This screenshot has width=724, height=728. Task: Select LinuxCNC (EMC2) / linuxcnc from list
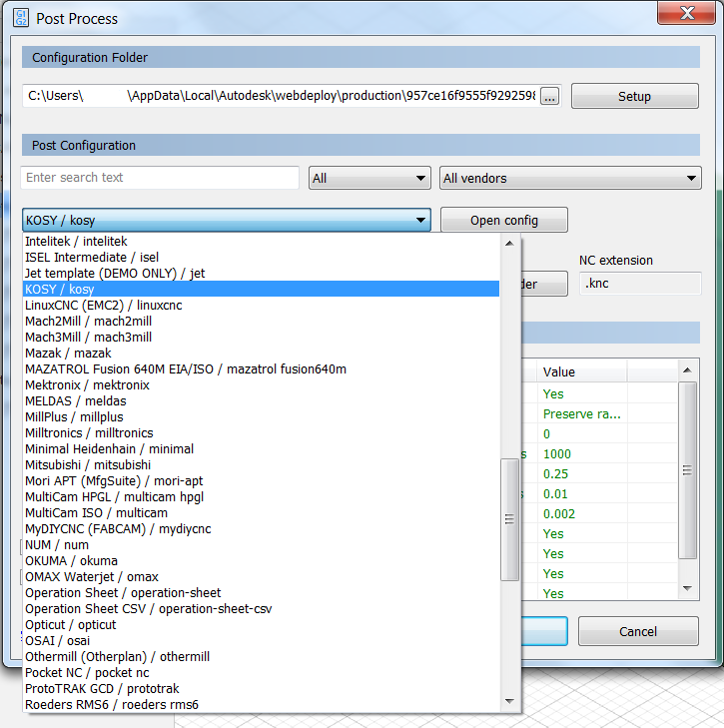tap(104, 305)
